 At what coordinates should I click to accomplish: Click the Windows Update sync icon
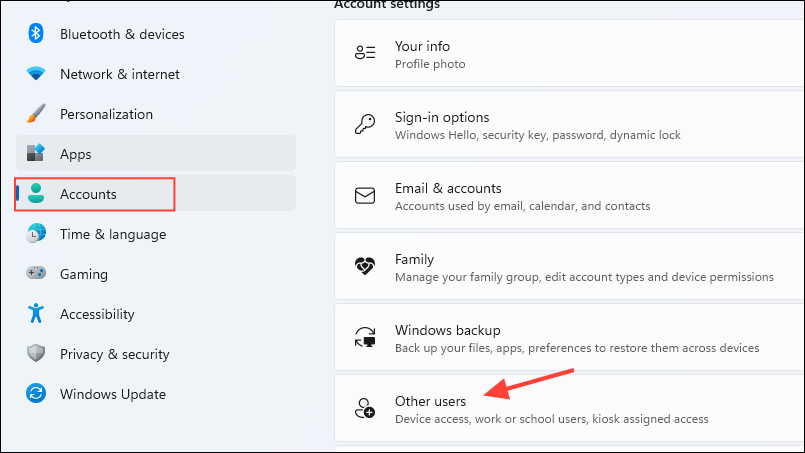pyautogui.click(x=36, y=394)
